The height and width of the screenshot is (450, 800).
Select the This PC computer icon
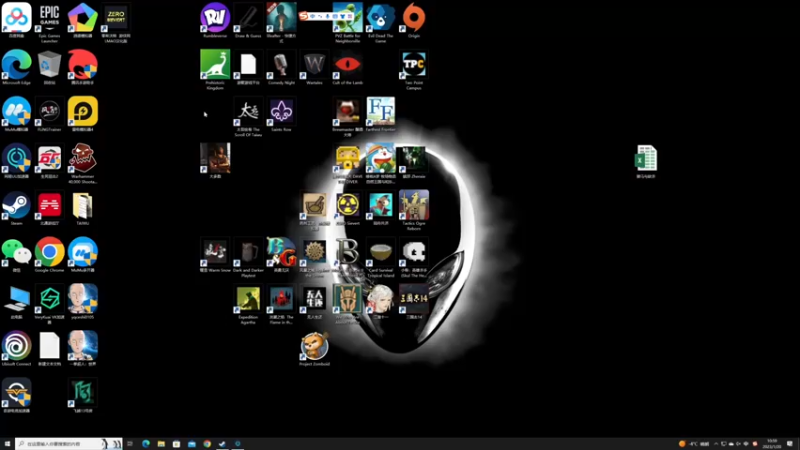pos(16,299)
